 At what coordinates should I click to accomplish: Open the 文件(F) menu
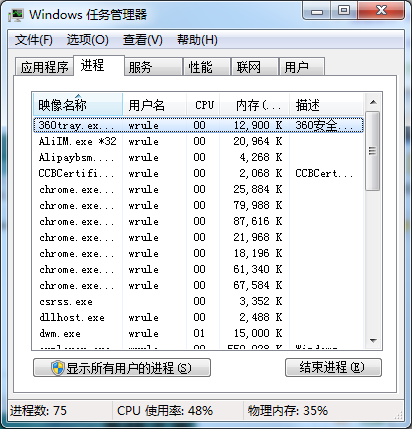(x=34, y=40)
